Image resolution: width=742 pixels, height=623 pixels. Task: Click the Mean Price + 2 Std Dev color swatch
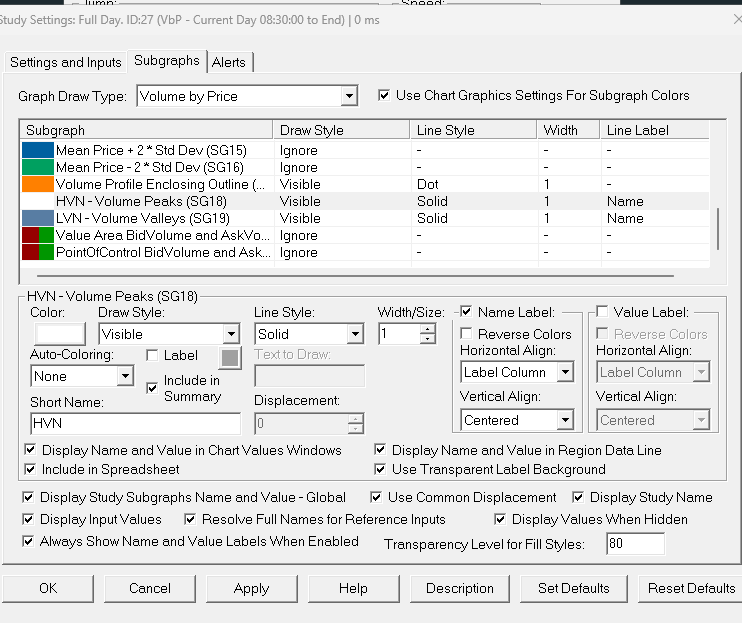coord(38,150)
